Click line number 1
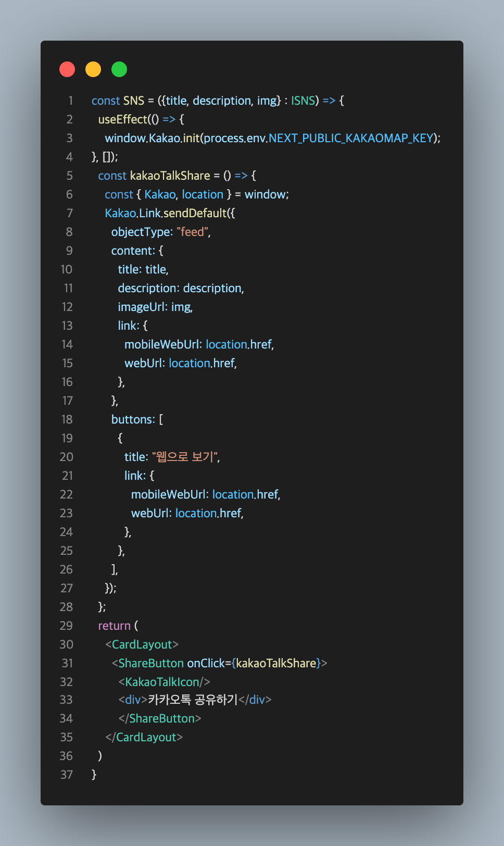Screen dimensions: 504x846 tap(70, 101)
